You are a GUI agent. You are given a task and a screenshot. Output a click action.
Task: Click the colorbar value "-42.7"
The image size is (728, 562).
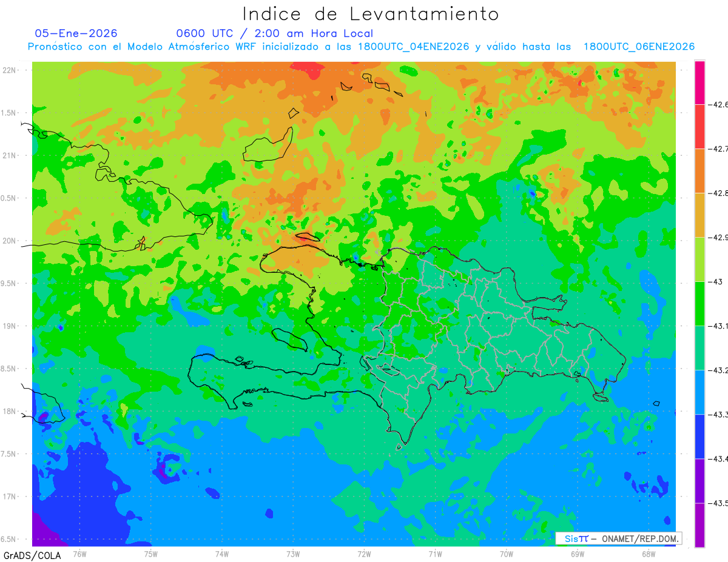point(718,149)
